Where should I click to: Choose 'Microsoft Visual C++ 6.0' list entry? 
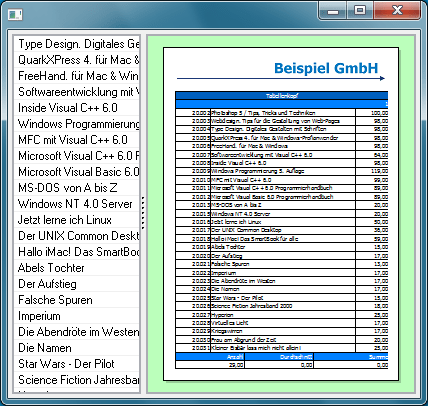coord(77,156)
